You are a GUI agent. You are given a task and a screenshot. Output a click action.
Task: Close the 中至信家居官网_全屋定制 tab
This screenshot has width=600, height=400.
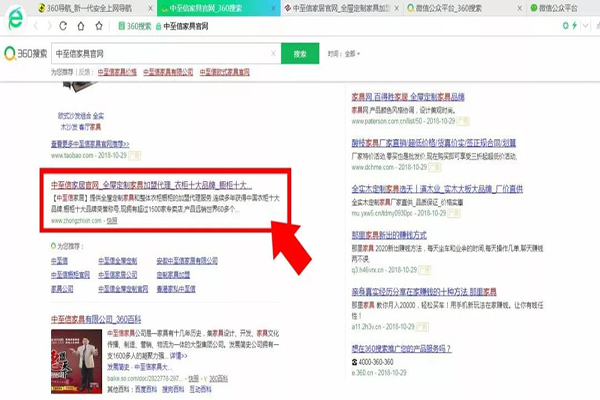click(397, 8)
